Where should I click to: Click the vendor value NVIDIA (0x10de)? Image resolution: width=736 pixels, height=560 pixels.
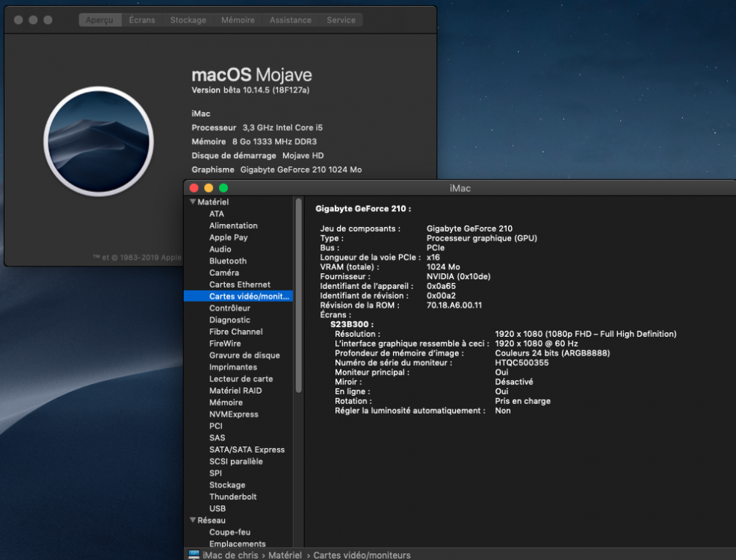click(x=458, y=277)
